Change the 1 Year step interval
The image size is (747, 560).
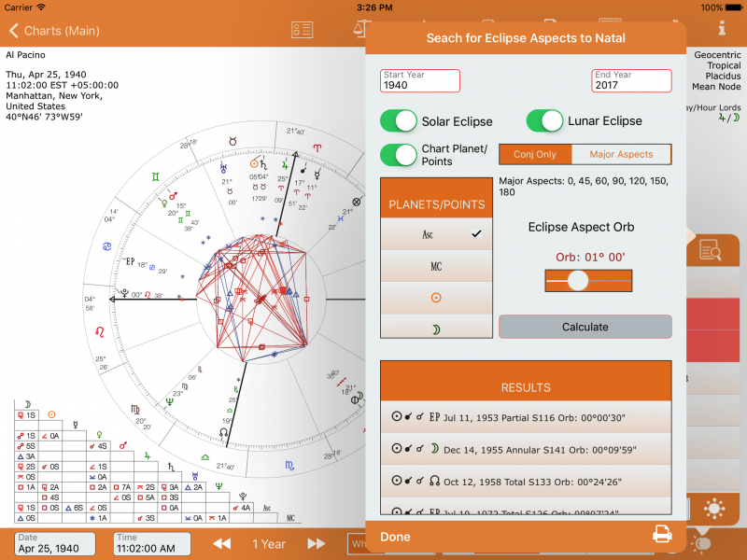268,543
